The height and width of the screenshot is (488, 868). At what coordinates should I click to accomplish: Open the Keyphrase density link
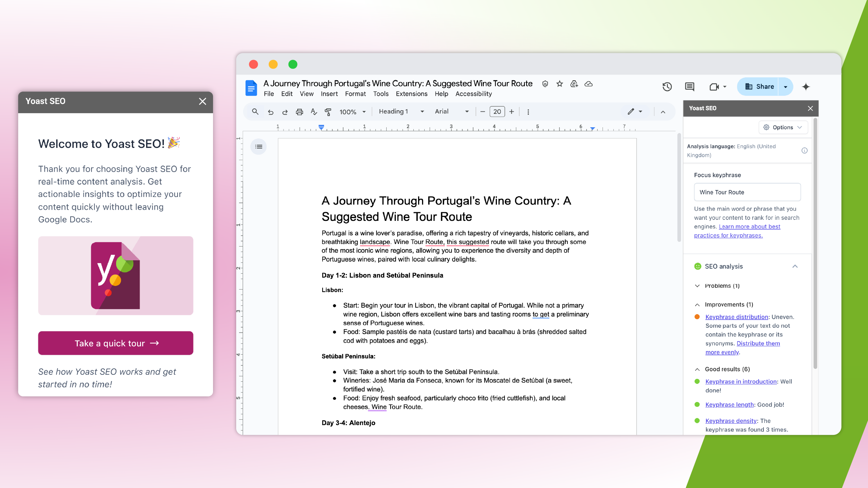point(731,421)
